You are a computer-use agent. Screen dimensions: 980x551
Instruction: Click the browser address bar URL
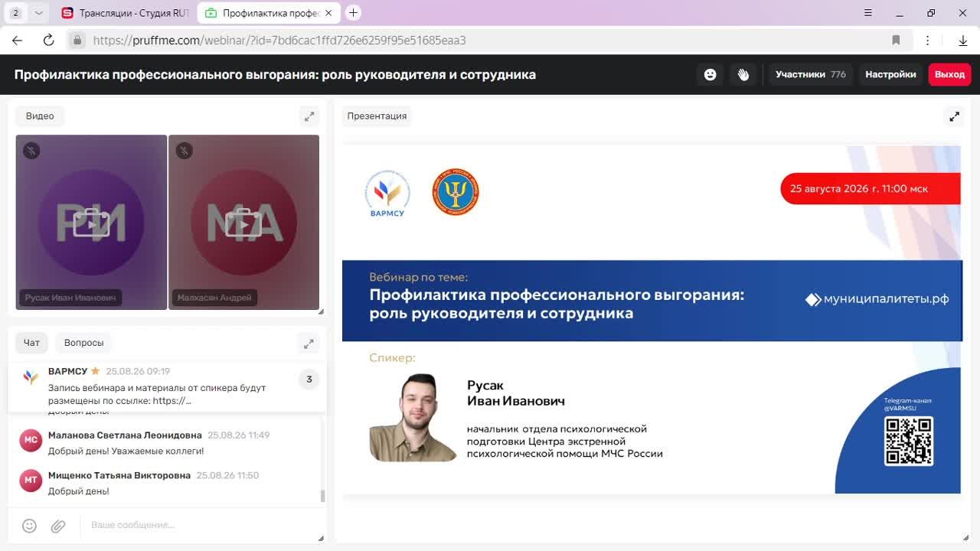pyautogui.click(x=279, y=40)
